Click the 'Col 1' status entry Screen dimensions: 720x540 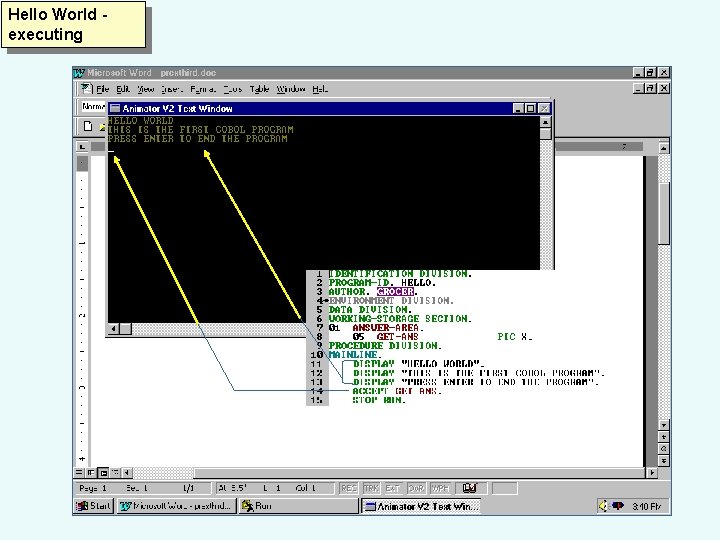[306, 488]
